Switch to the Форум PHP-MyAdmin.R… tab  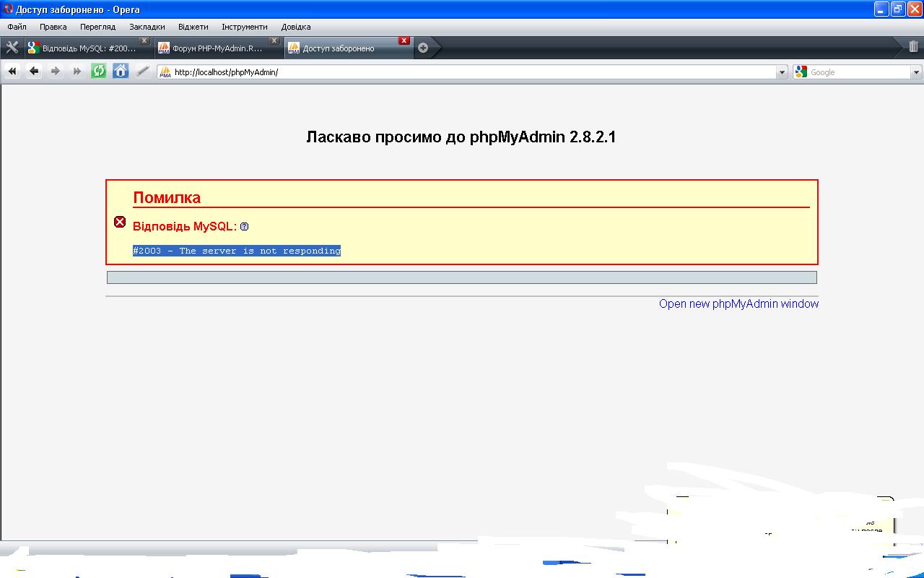pos(218,48)
